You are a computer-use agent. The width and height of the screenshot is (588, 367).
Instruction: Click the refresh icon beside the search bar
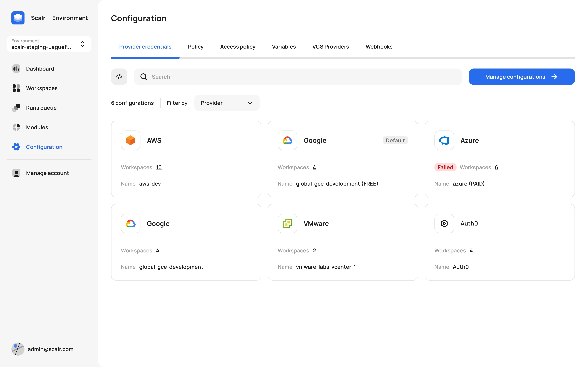(119, 77)
